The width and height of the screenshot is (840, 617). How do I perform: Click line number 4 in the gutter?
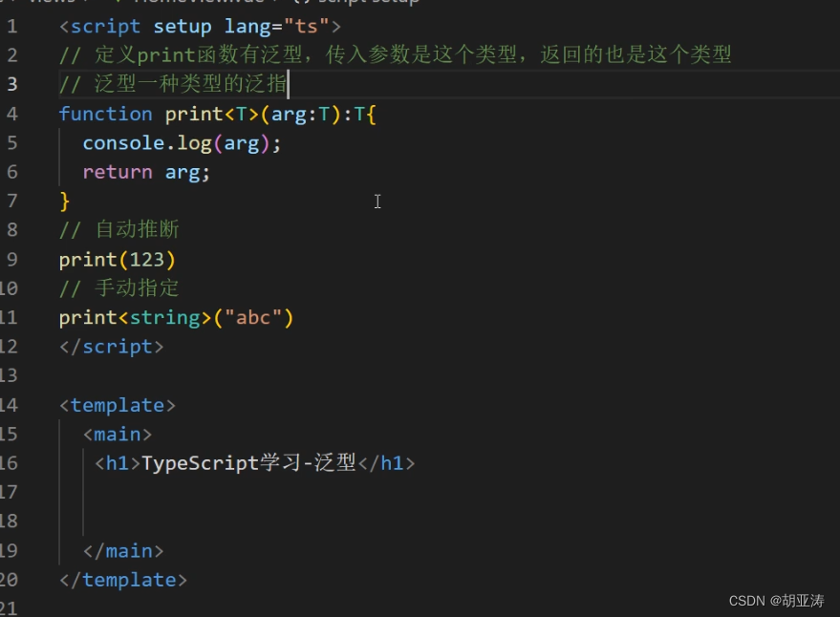click(12, 114)
